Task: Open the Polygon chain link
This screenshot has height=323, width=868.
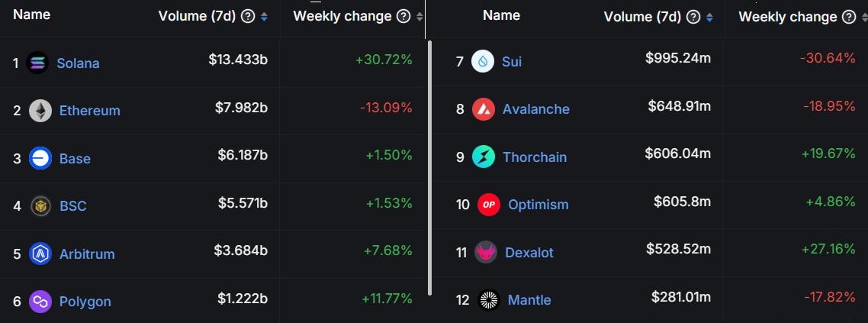Action: coord(85,302)
